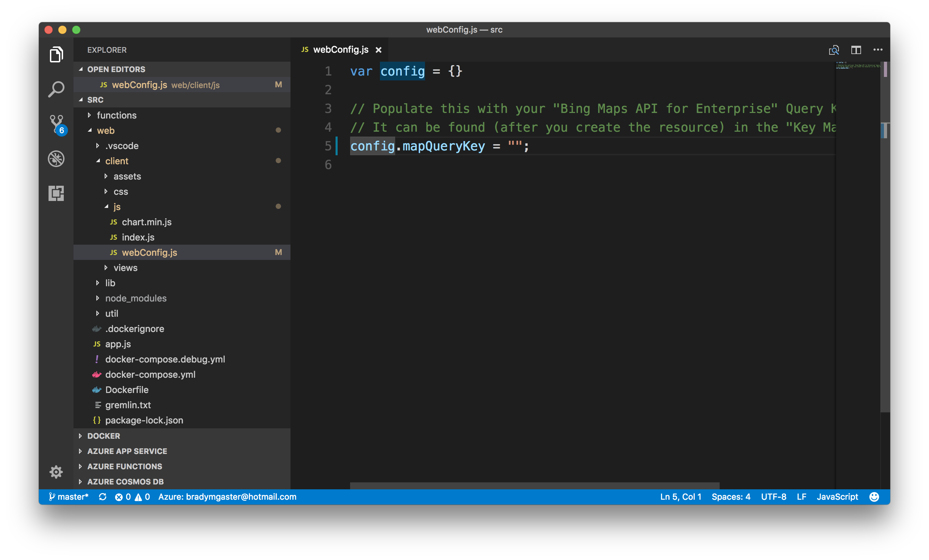
Task: Open the Explorer view in activity bar
Action: (x=56, y=55)
